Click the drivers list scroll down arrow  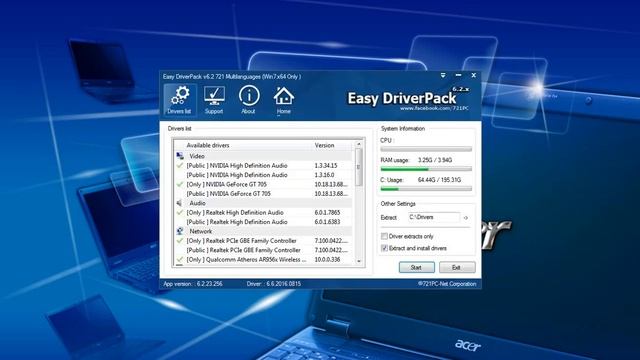[359, 261]
